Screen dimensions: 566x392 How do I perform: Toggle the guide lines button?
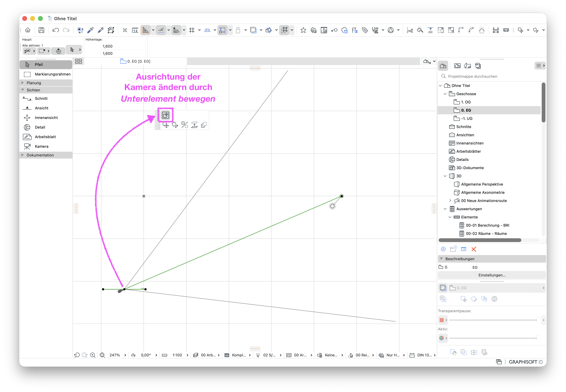(146, 30)
